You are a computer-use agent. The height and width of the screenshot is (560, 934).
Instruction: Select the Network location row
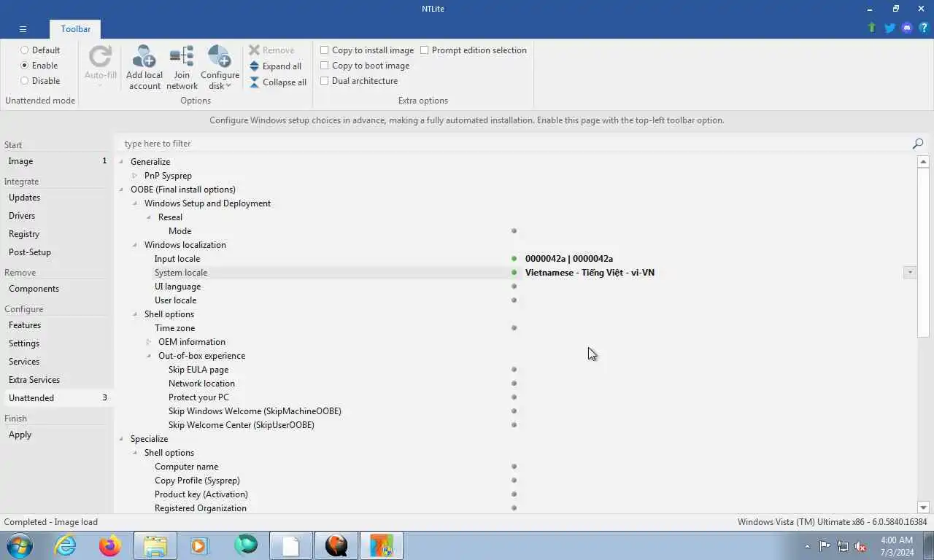tap(515, 384)
